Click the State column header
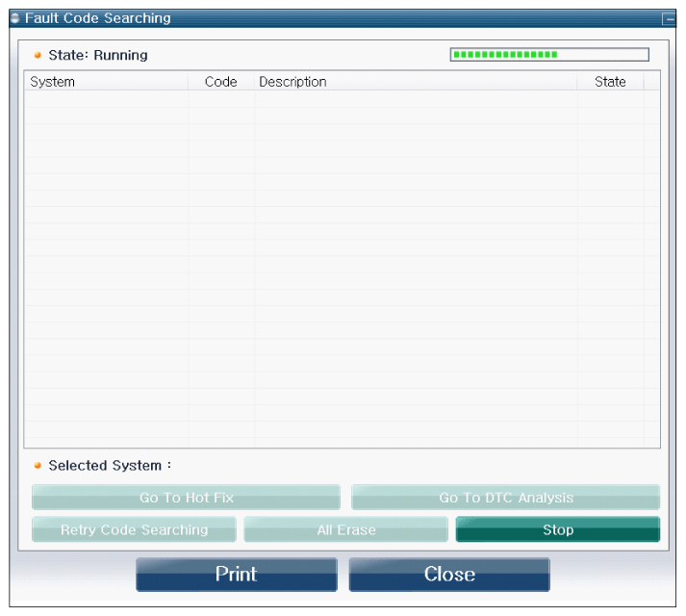686x616 pixels. 610,82
